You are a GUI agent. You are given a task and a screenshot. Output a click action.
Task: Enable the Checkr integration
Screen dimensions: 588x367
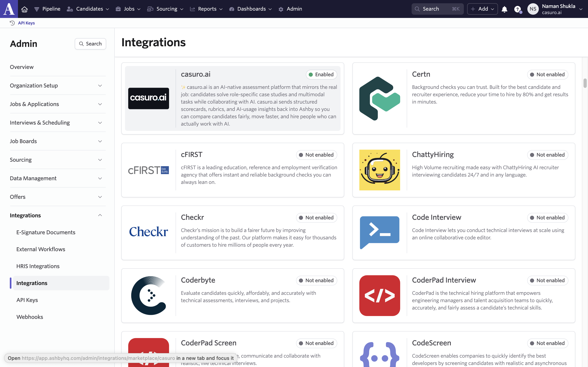[x=316, y=218]
